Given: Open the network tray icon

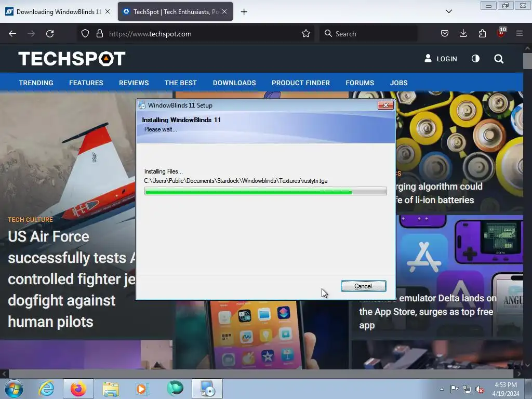Looking at the screenshot, I should pos(467,390).
